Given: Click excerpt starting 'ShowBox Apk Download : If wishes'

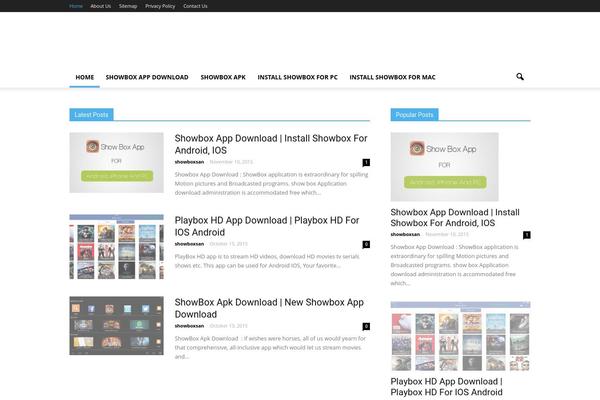Looking at the screenshot, I should point(270,348).
